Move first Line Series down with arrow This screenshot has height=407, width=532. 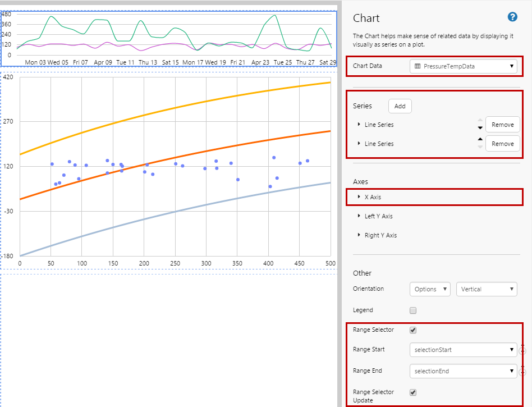pyautogui.click(x=479, y=128)
